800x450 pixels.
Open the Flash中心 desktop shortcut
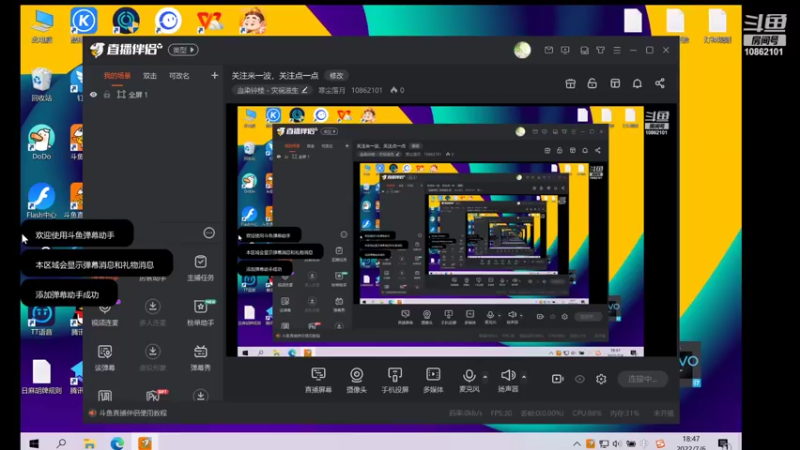41,201
